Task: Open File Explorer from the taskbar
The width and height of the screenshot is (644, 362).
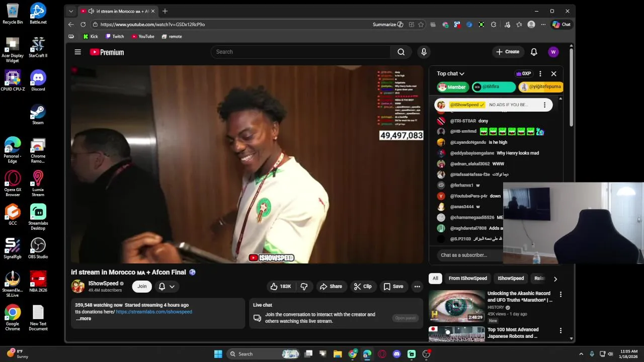Action: point(338,354)
